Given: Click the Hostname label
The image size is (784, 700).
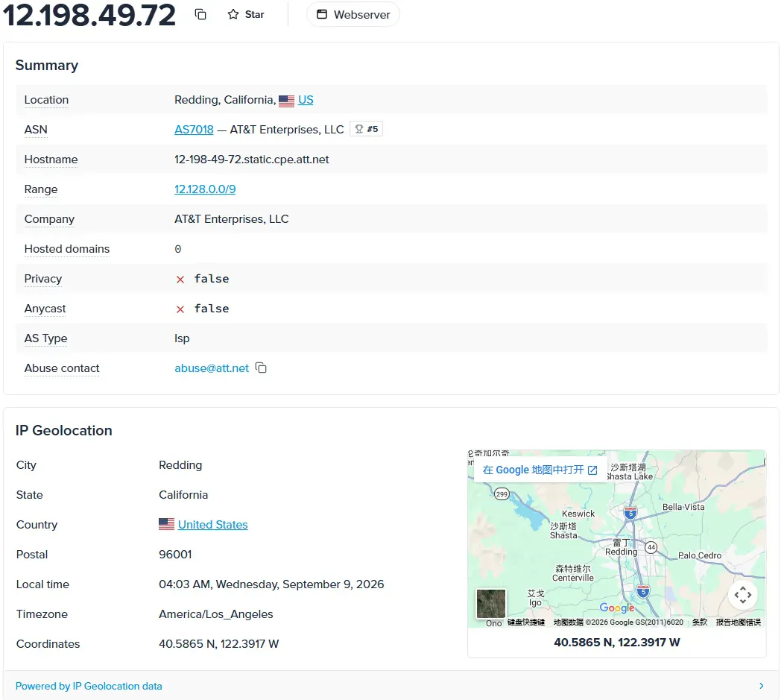Looking at the screenshot, I should 51,160.
